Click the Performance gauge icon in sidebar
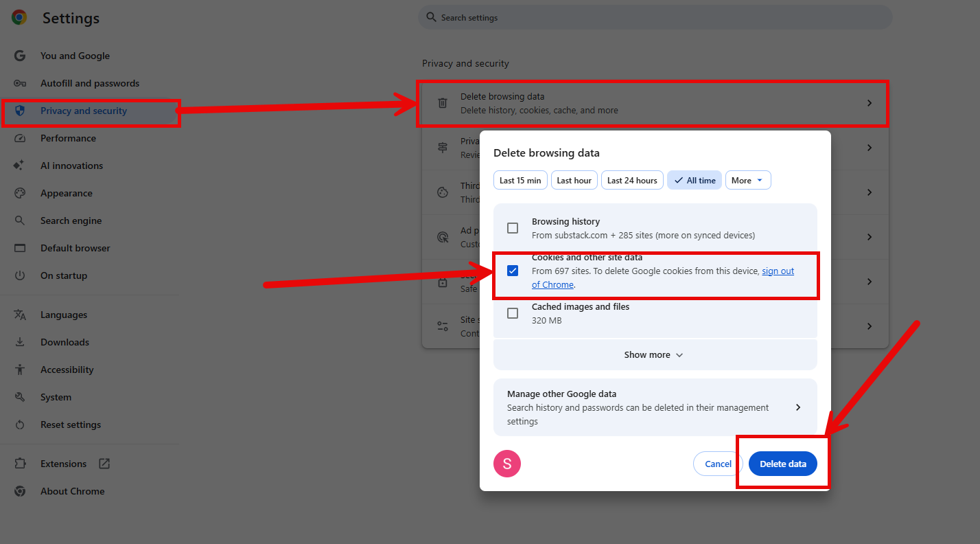This screenshot has height=544, width=980. coord(20,138)
